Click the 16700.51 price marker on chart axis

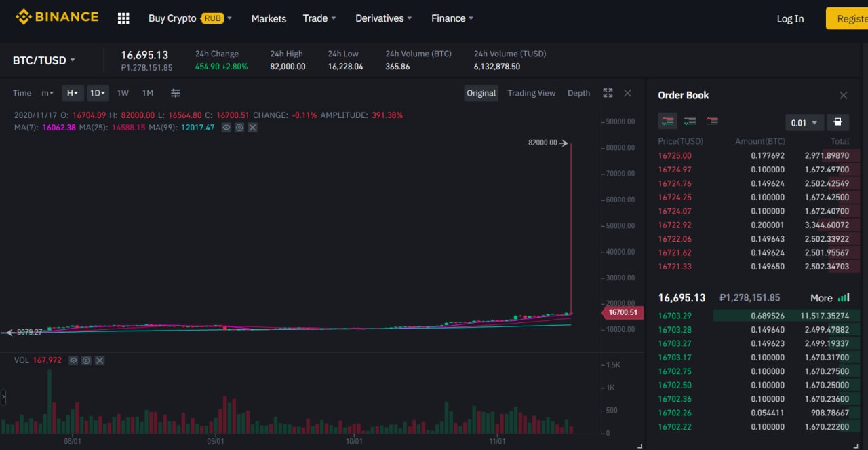coord(623,312)
